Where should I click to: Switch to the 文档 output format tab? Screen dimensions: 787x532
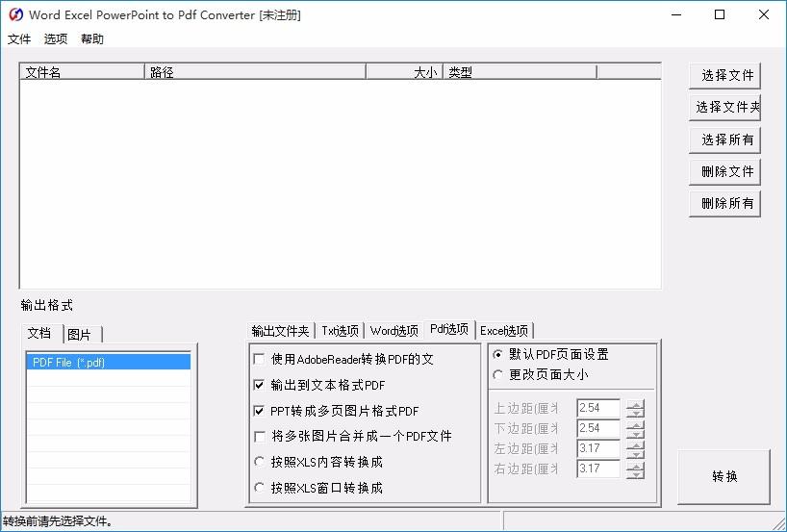[42, 333]
